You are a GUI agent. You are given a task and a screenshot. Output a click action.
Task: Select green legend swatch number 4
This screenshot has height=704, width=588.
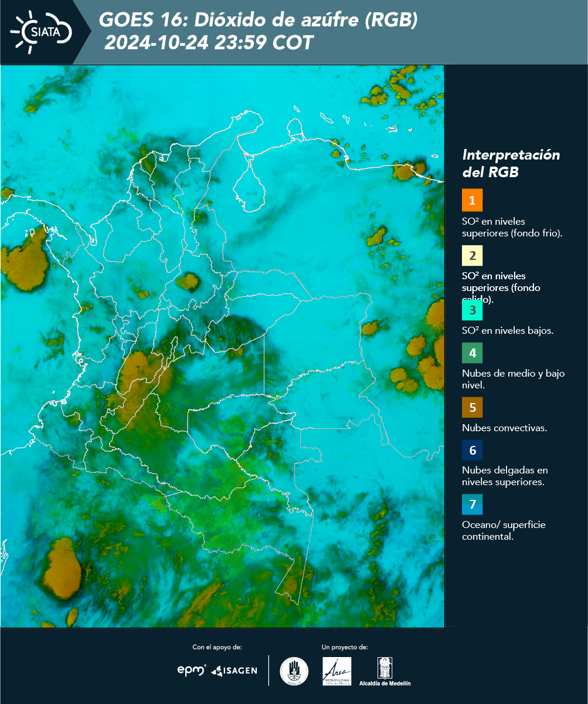[x=473, y=353]
